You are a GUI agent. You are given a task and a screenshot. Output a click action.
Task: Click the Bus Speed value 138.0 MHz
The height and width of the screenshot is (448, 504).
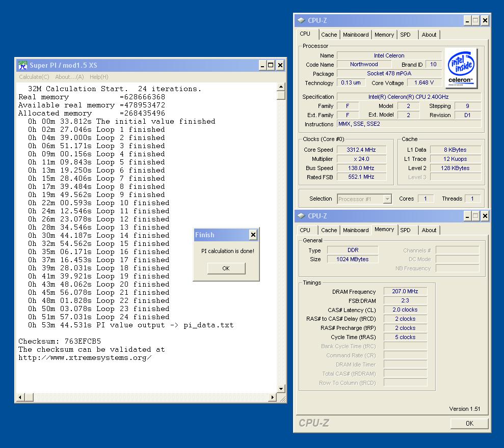(x=361, y=168)
